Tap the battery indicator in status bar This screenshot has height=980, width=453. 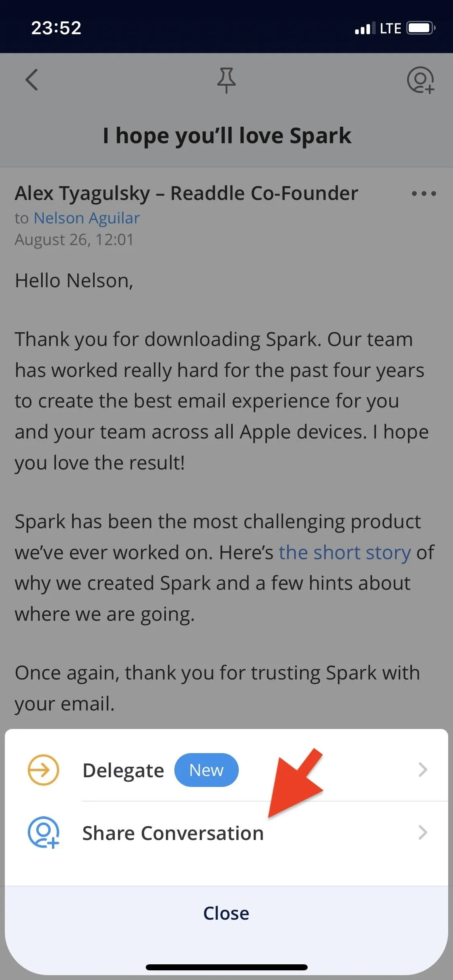point(421,28)
